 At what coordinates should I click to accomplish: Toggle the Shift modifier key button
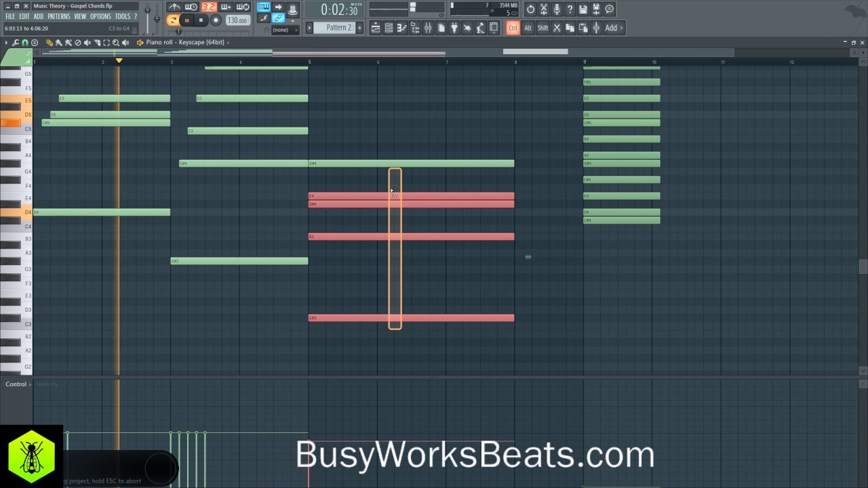coord(542,28)
